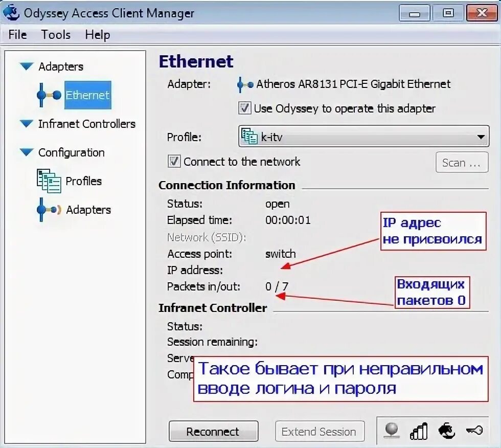Click the connection status icon in status bar
Viewport: 501px width, 448px height.
click(x=393, y=431)
